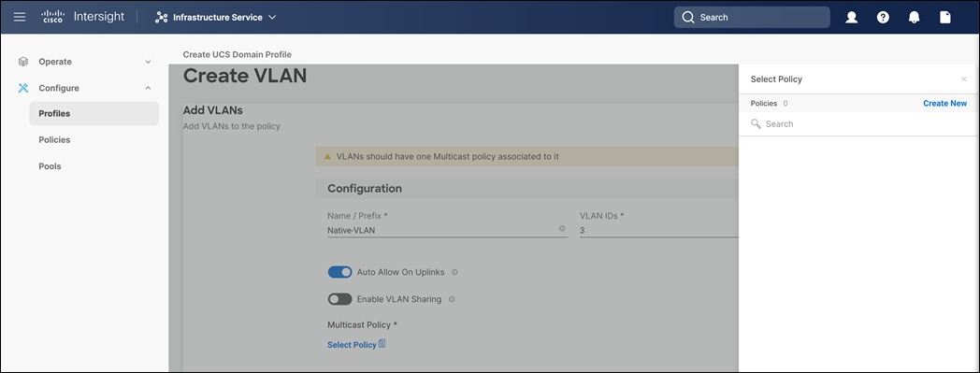Click the top Search bar
Screen dimensions: 980x373
[x=752, y=18]
